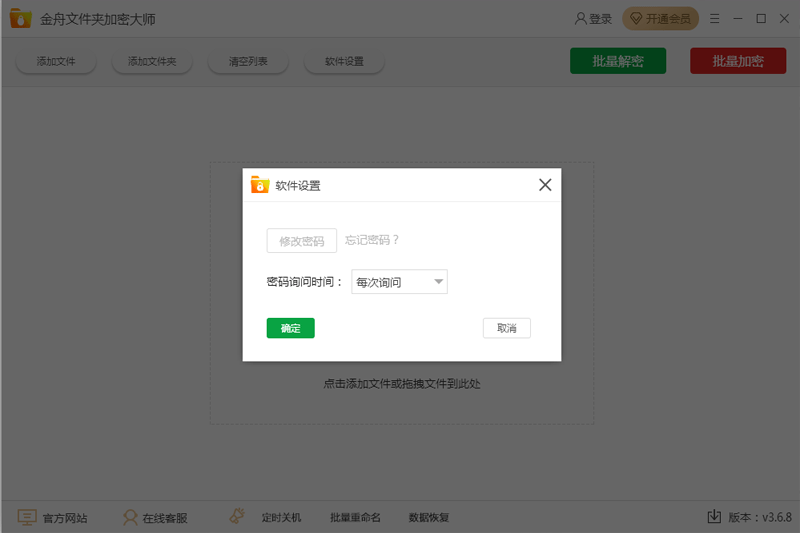The image size is (800, 533).
Task: Maximize the main application window
Action: (761, 19)
